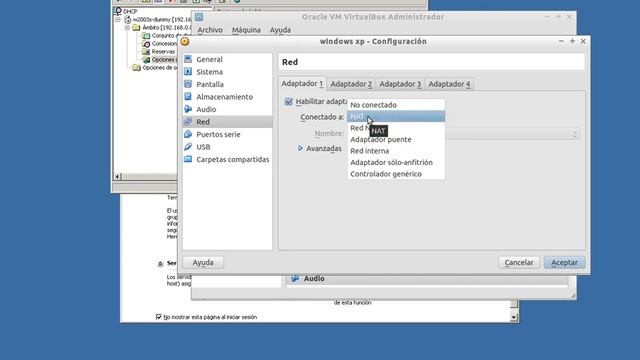Choose Red interna from the dropdown list
This screenshot has width=640, height=360.
point(396,151)
